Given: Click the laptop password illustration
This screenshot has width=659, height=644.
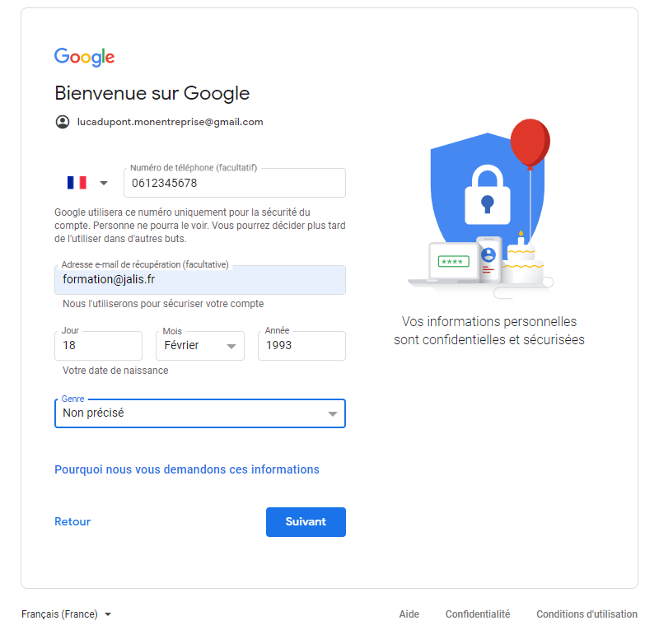Looking at the screenshot, I should (452, 262).
